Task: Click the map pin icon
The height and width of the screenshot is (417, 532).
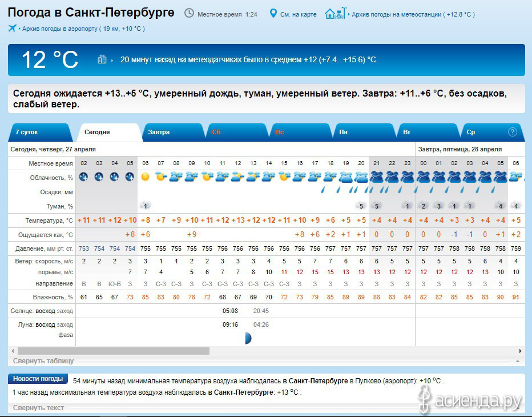Action: click(x=273, y=14)
